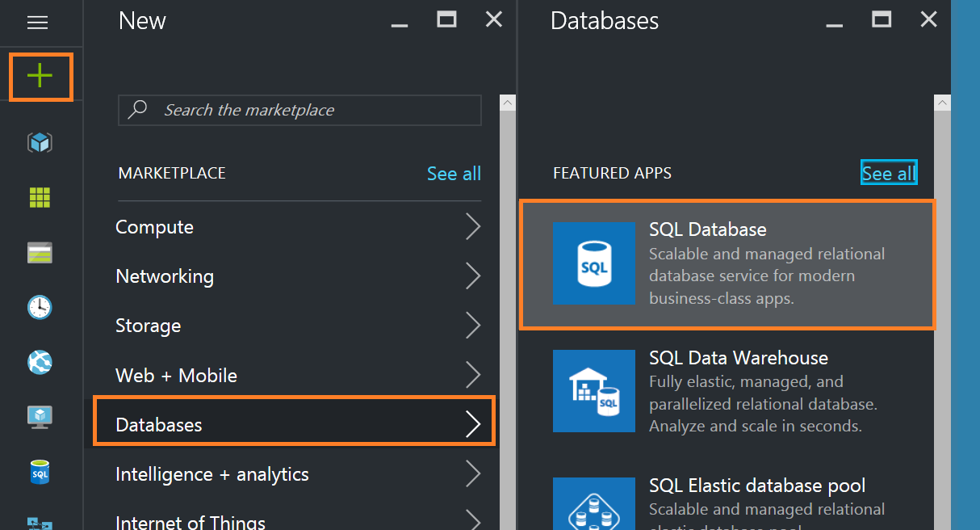Click See all next to Marketplace
Viewport: 980px width, 530px height.
tap(454, 174)
